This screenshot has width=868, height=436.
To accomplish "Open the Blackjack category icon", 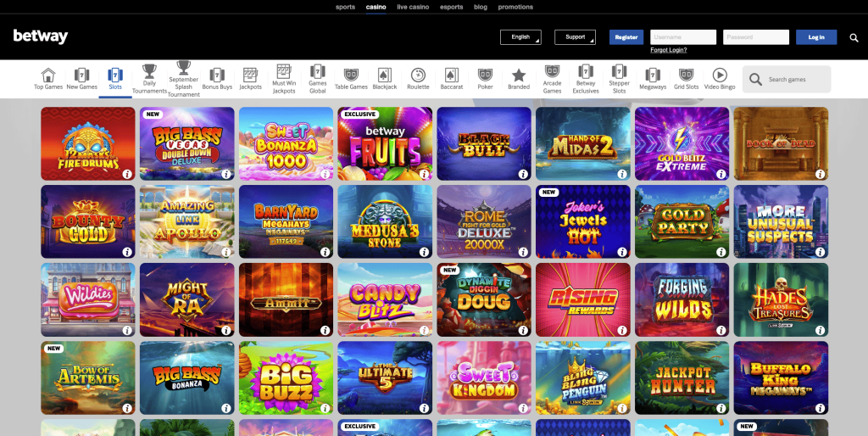I will (384, 75).
